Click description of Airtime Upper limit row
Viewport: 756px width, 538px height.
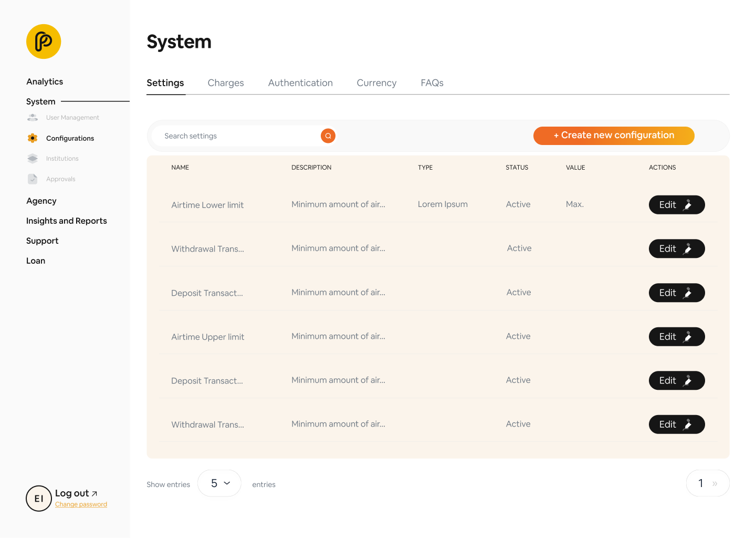coord(339,336)
